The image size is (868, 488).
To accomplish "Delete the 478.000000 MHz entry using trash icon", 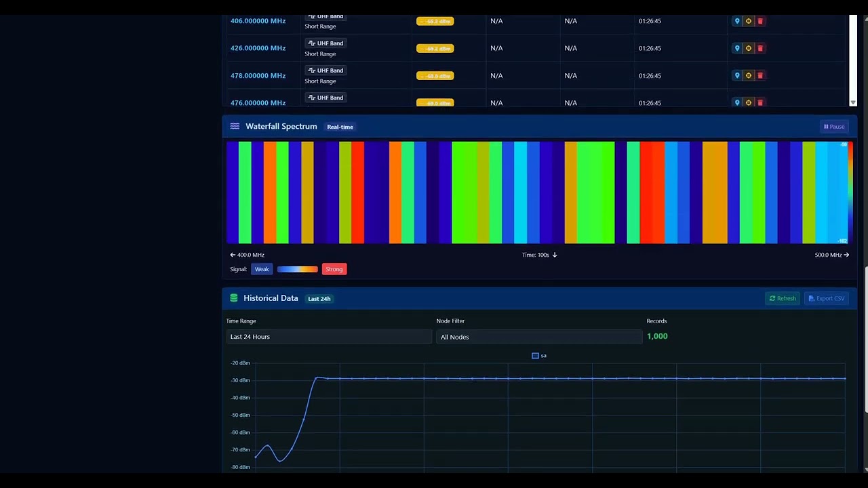I will click(760, 75).
